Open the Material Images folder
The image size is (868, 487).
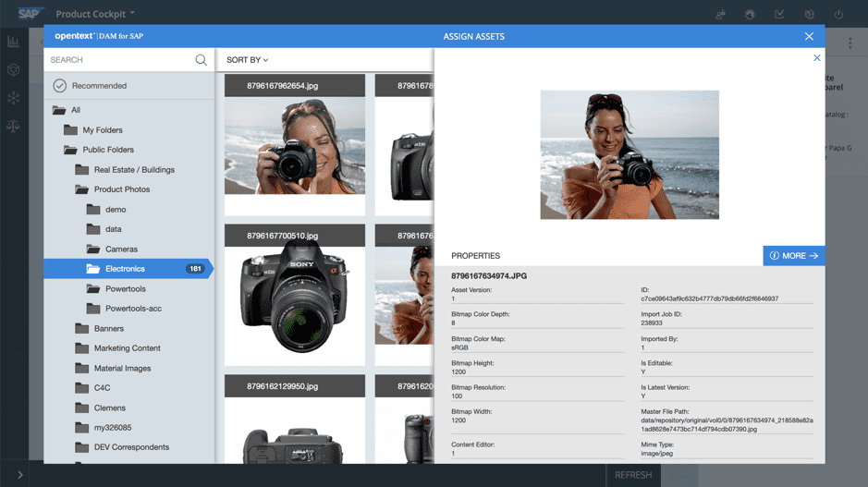coord(113,368)
